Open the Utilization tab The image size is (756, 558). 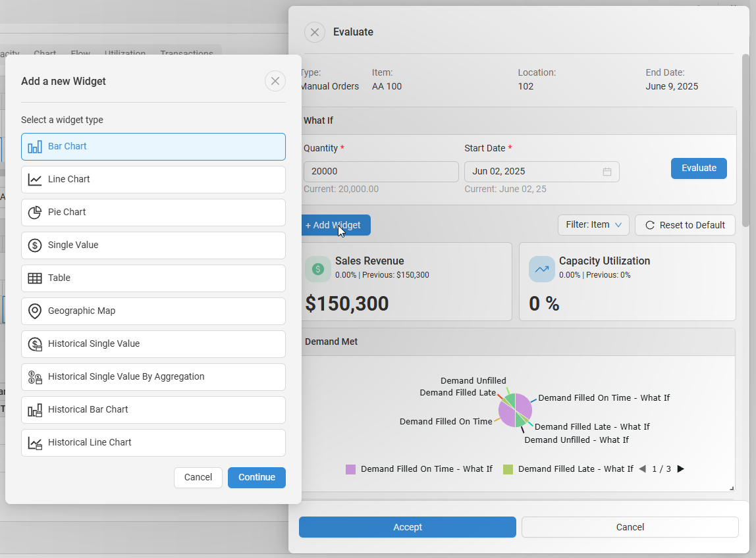click(x=124, y=54)
